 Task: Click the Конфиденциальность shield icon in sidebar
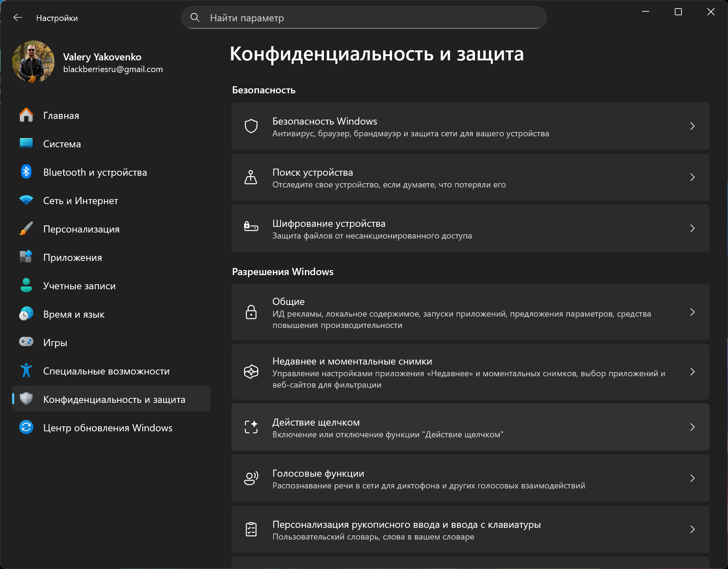pyautogui.click(x=26, y=399)
